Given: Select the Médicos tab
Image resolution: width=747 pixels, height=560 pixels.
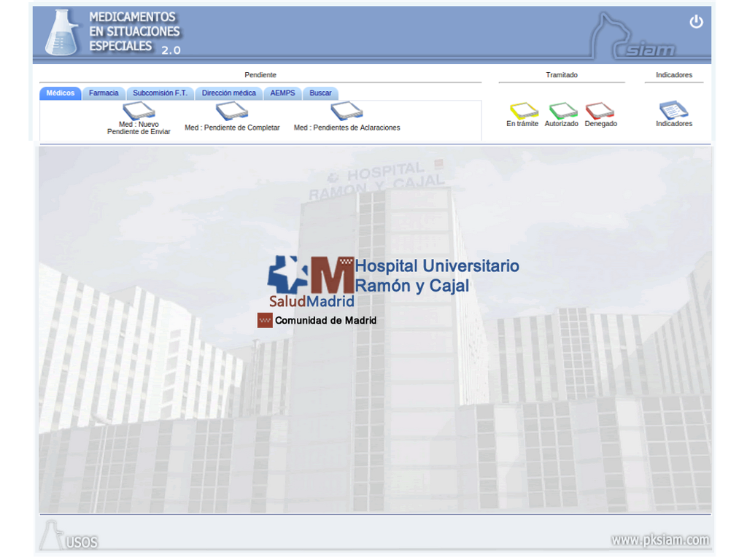Looking at the screenshot, I should pyautogui.click(x=61, y=93).
